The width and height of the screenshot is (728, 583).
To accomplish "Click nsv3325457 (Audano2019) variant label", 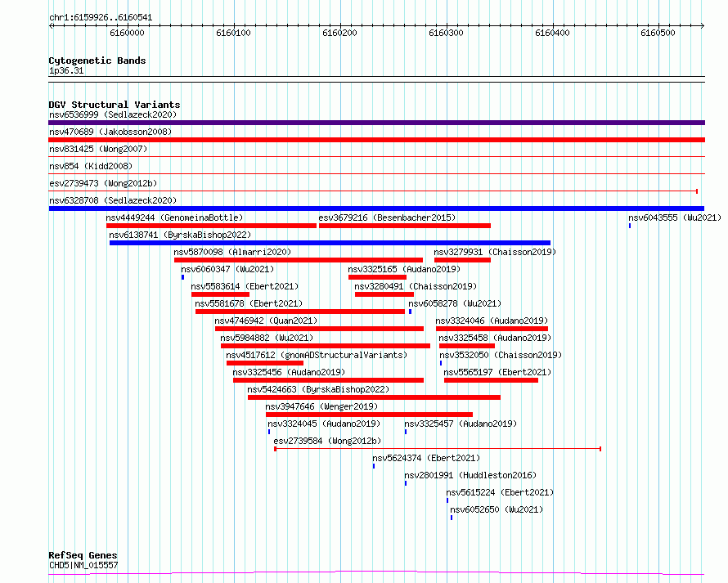I will pos(461,424).
